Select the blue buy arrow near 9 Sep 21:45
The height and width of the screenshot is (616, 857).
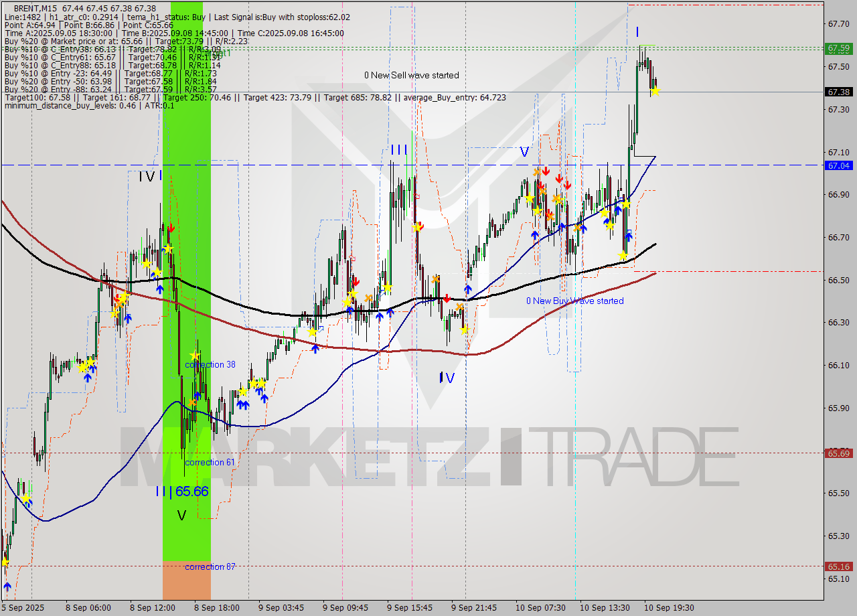pos(467,288)
